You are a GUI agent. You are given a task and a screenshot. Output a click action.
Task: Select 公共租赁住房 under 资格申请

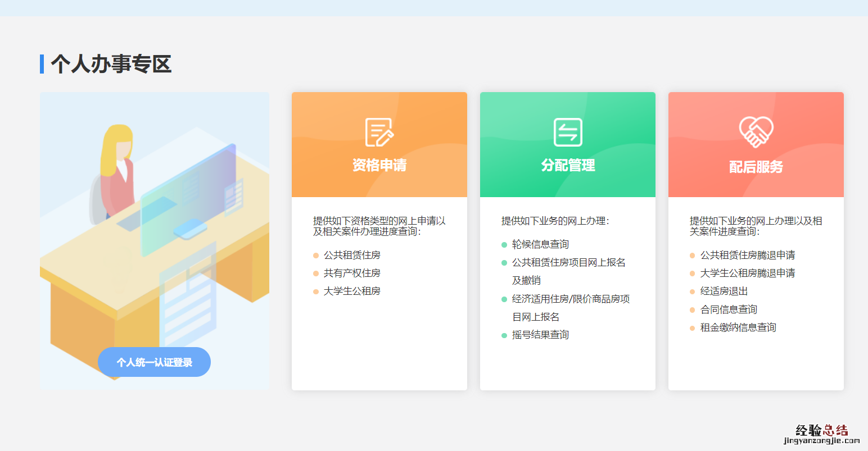click(352, 255)
